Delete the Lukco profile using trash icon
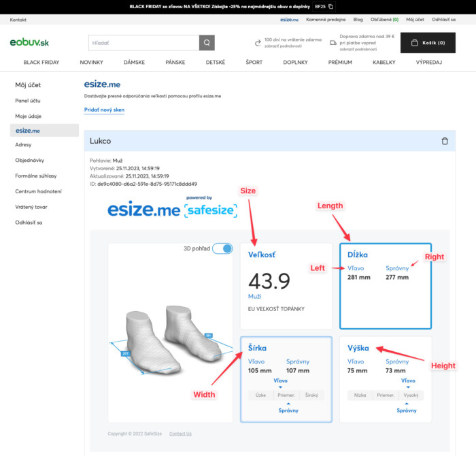The image size is (476, 456). tap(445, 142)
